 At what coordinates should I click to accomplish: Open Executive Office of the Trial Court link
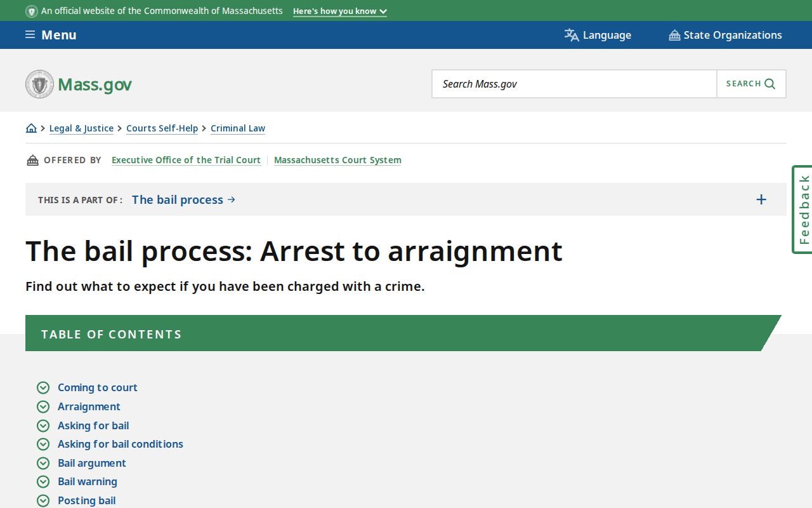coord(186,160)
